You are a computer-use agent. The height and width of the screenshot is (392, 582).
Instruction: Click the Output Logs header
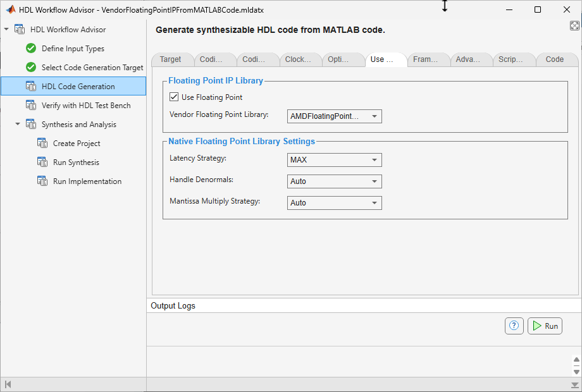tap(173, 305)
